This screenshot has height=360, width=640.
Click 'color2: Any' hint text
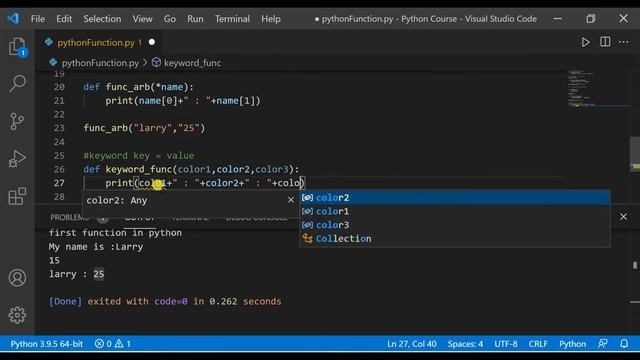pos(117,200)
